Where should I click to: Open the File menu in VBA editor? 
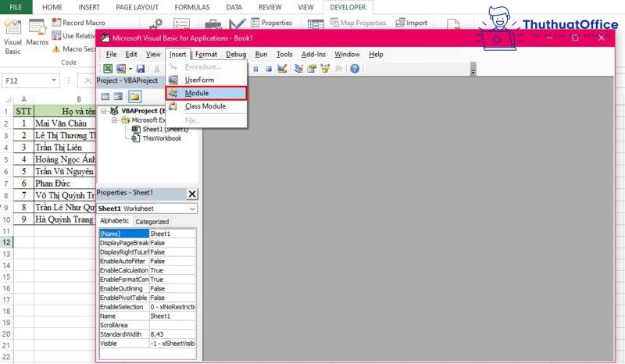(111, 54)
